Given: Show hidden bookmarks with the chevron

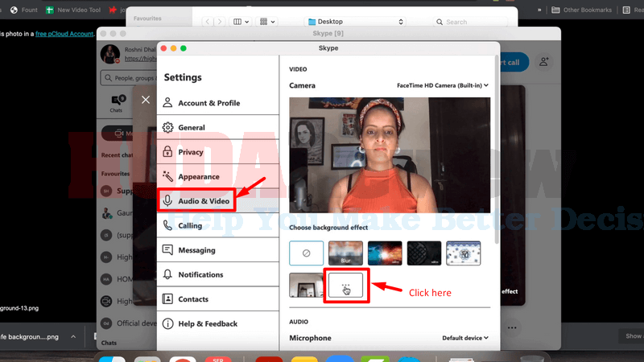Looking at the screenshot, I should pyautogui.click(x=539, y=10).
